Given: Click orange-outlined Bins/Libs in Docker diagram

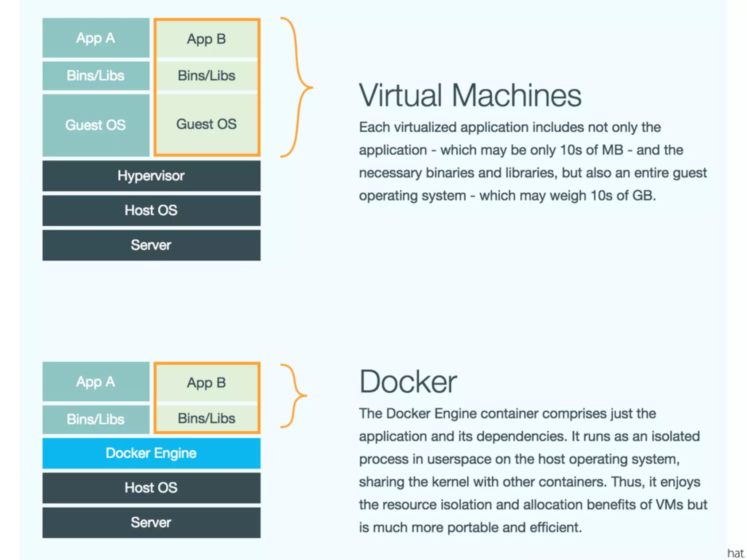Looking at the screenshot, I should (206, 418).
